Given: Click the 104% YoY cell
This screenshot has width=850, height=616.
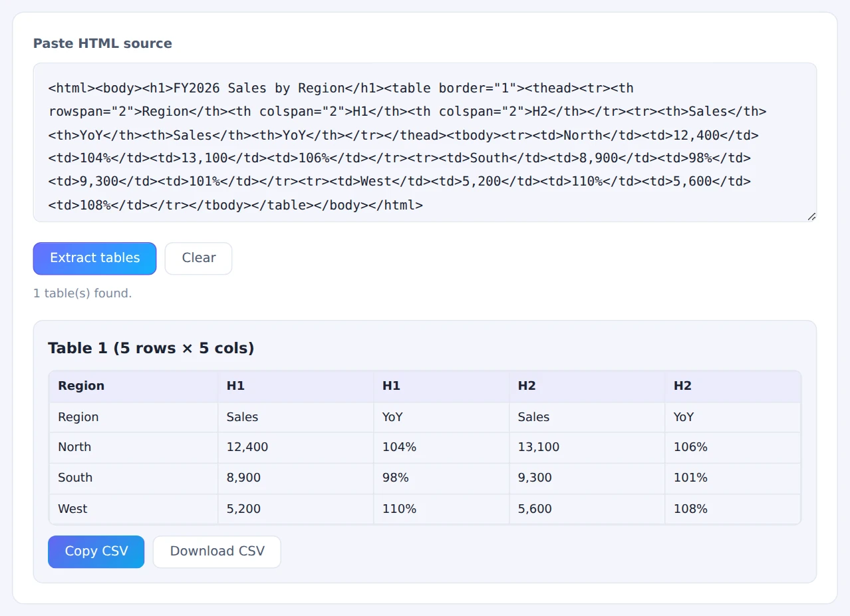Looking at the screenshot, I should coord(441,447).
